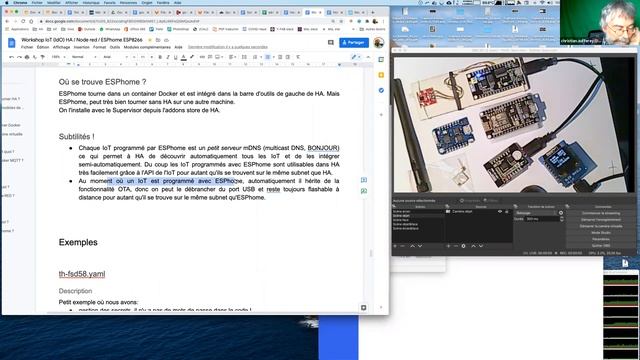Open the paragraph style Normal dropdown
The width and height of the screenshot is (640, 360).
[x=84, y=57]
